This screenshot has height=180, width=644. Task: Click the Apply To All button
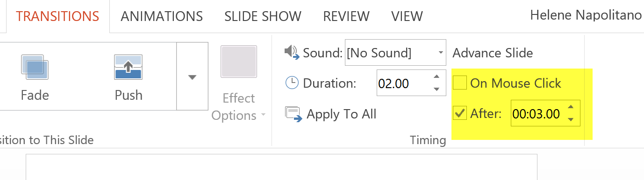tap(330, 114)
